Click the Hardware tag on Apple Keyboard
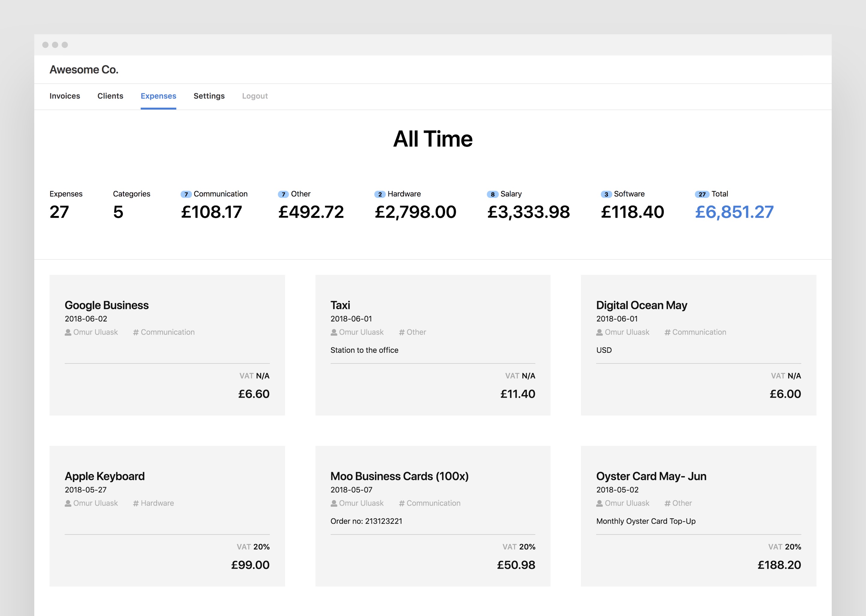Image resolution: width=866 pixels, height=616 pixels. click(157, 503)
